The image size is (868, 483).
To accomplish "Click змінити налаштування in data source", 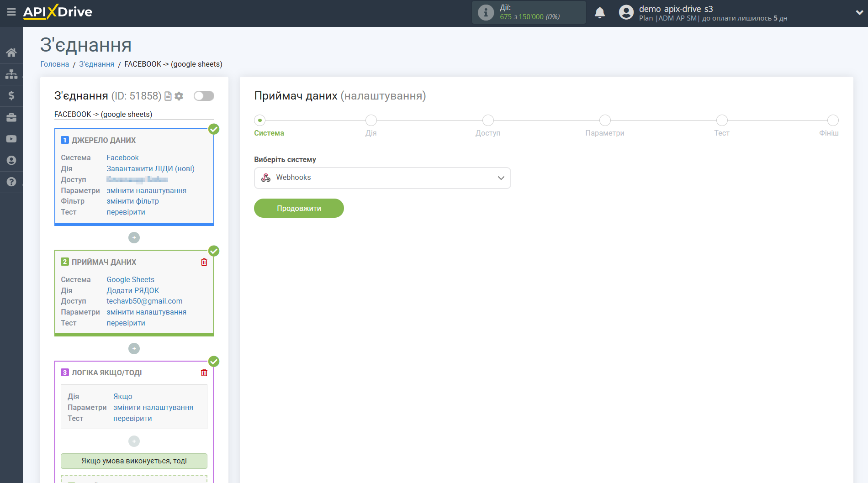I will [x=146, y=190].
